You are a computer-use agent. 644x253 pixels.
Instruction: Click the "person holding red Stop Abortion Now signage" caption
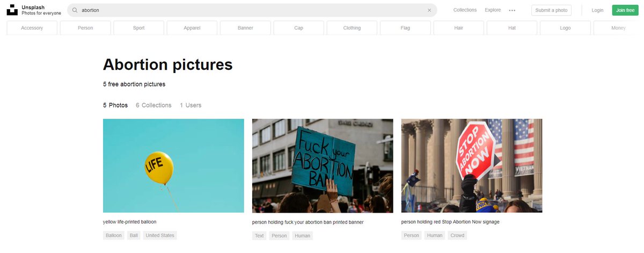(x=450, y=222)
